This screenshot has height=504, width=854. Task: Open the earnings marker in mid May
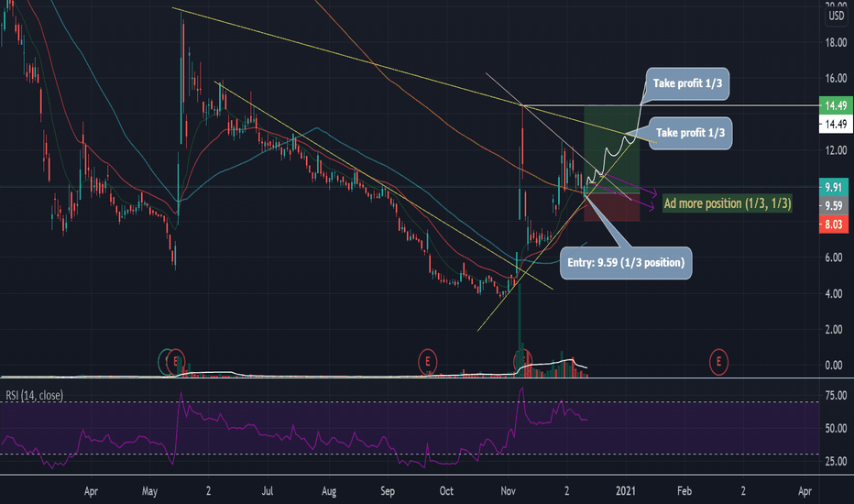tap(175, 362)
